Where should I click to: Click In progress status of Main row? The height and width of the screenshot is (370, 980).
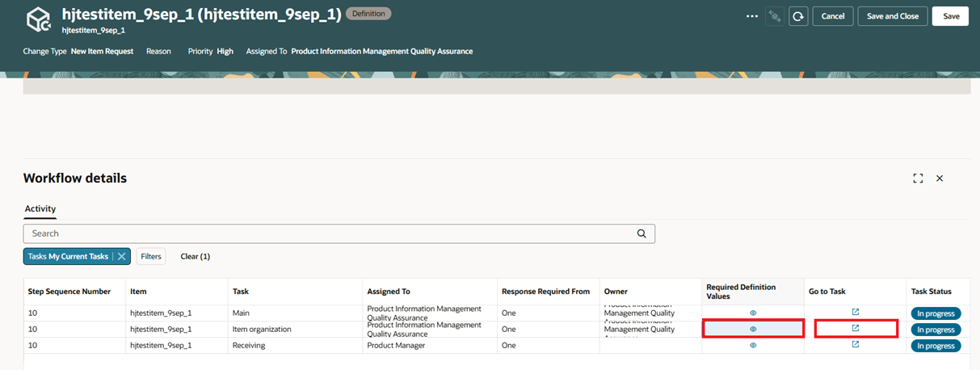(936, 313)
